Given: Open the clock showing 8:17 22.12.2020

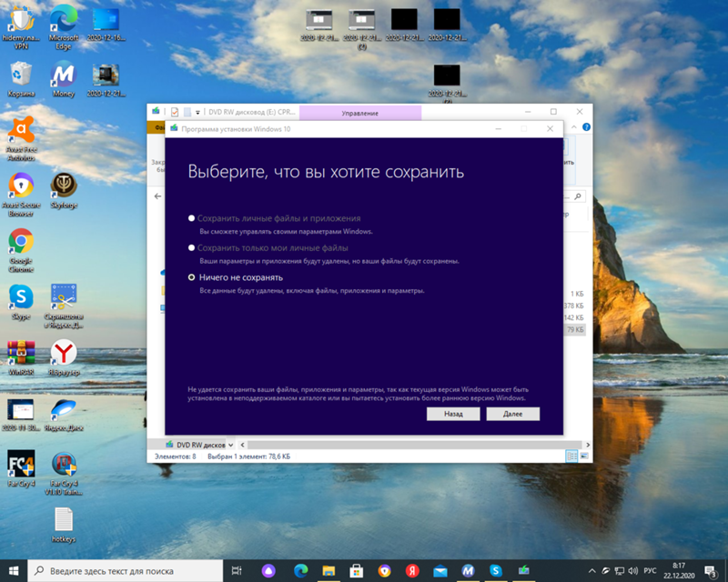Looking at the screenshot, I should coord(679,571).
